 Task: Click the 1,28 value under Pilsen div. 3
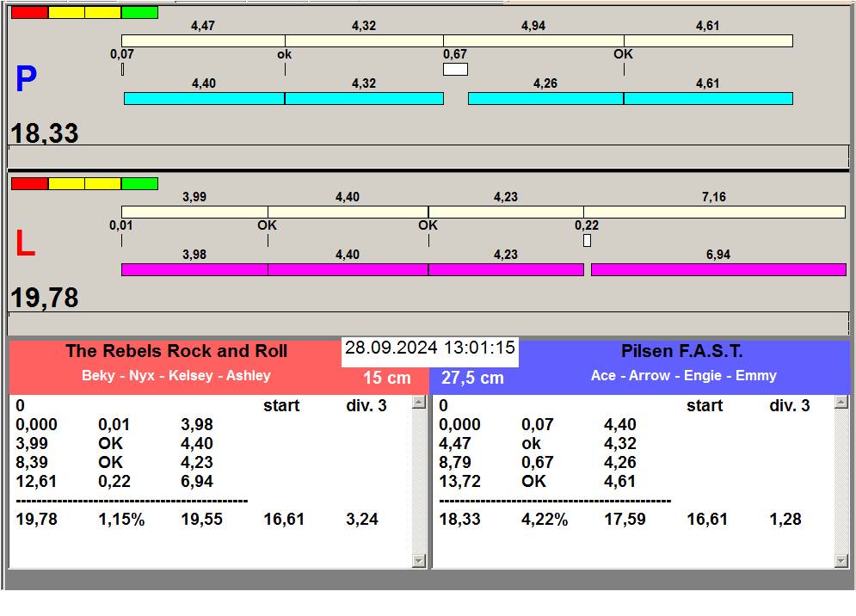pyautogui.click(x=785, y=519)
